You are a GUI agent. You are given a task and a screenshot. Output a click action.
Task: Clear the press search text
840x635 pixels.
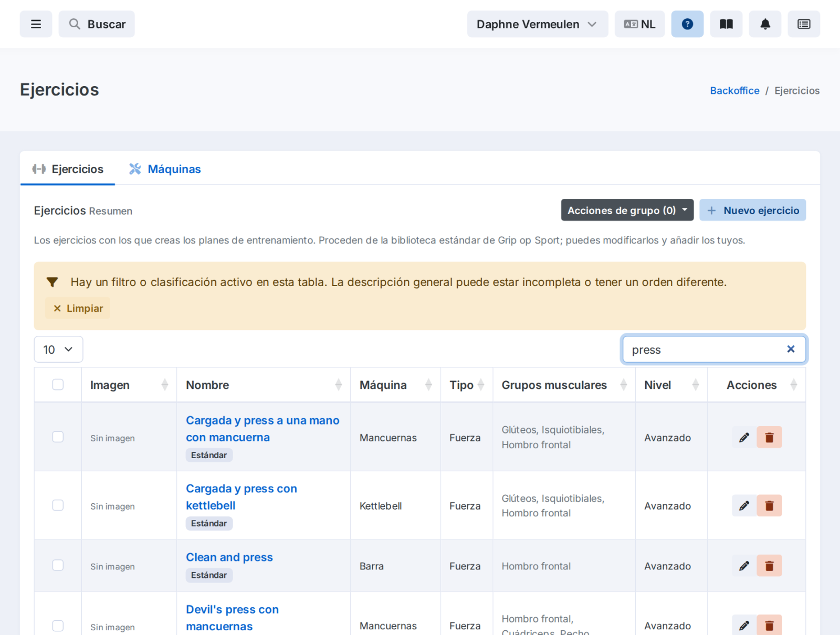click(791, 349)
